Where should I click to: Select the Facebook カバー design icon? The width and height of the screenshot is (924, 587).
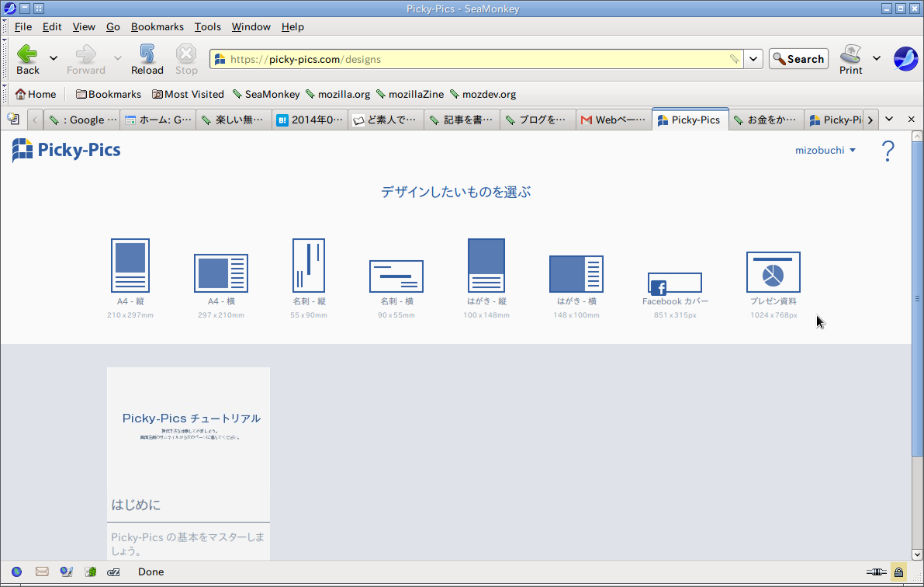(x=675, y=283)
